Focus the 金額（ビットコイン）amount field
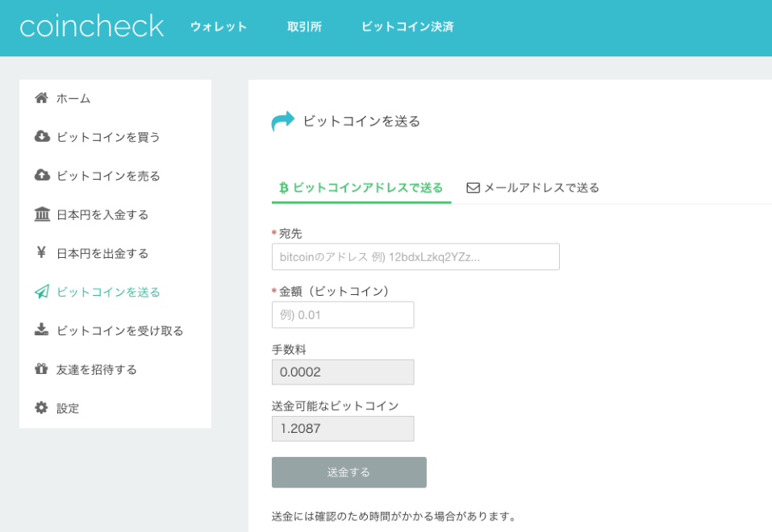 pos(343,315)
